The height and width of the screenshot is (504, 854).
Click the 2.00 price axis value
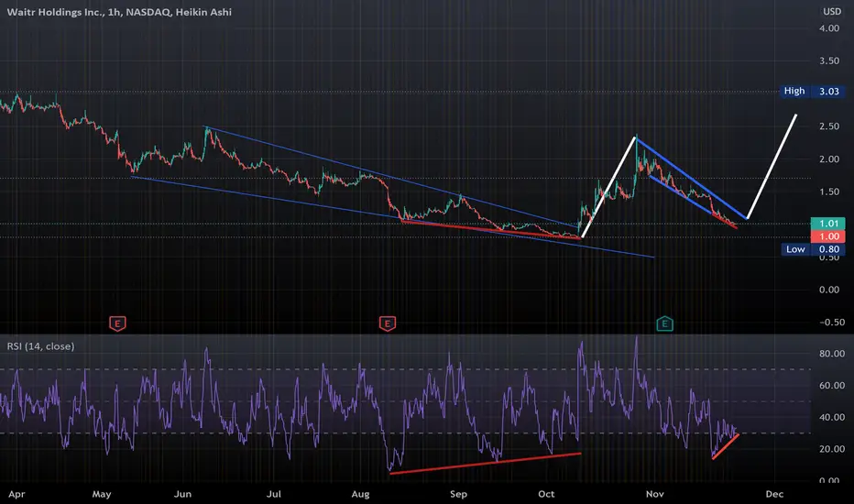[x=829, y=159]
